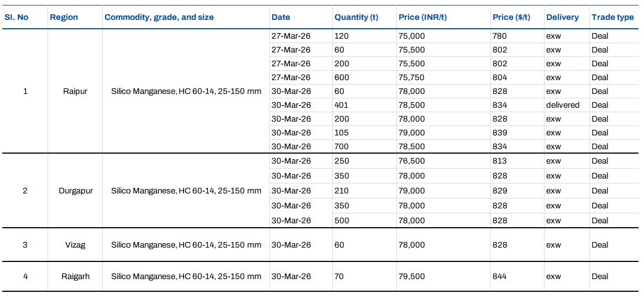Click the Region column header
644x299 pixels.
click(64, 17)
